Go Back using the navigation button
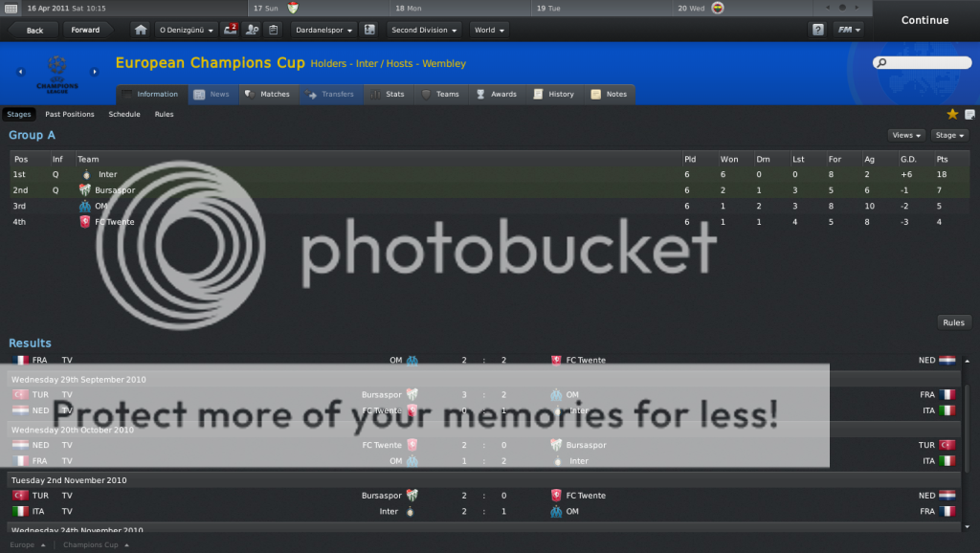 (33, 30)
